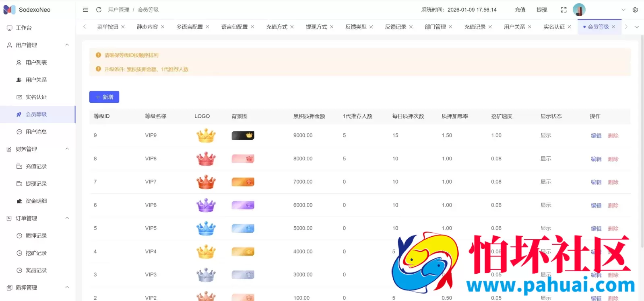
Task: Open 用户消息 in the sidebar
Action: tap(37, 131)
